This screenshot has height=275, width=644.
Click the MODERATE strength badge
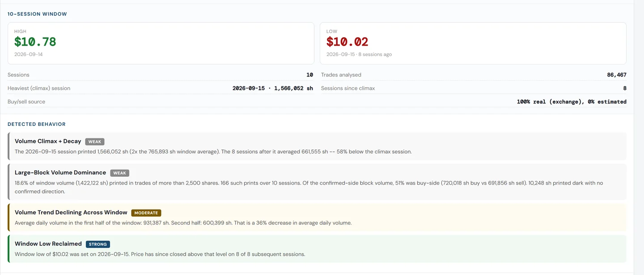(x=146, y=213)
